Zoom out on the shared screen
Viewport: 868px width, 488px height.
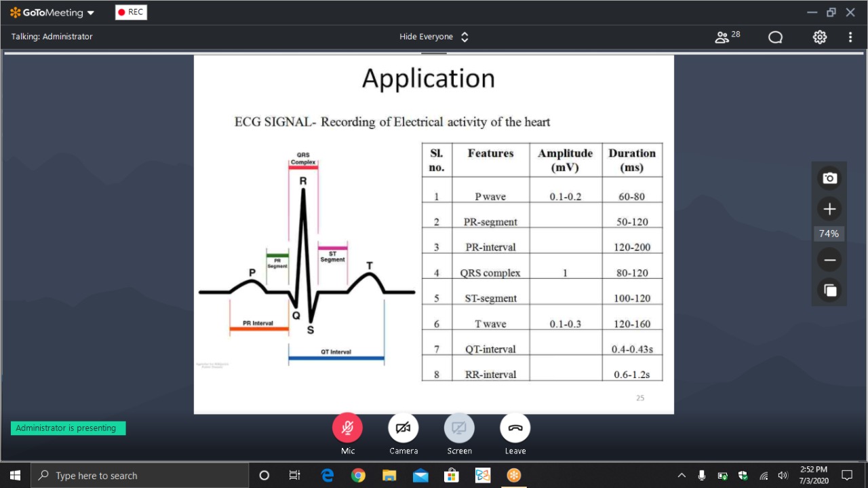(x=829, y=260)
